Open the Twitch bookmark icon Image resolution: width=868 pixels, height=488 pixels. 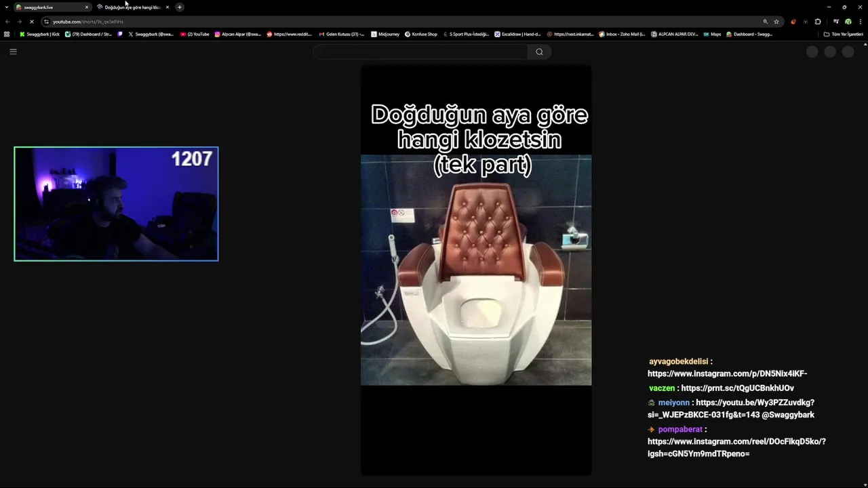(x=120, y=34)
